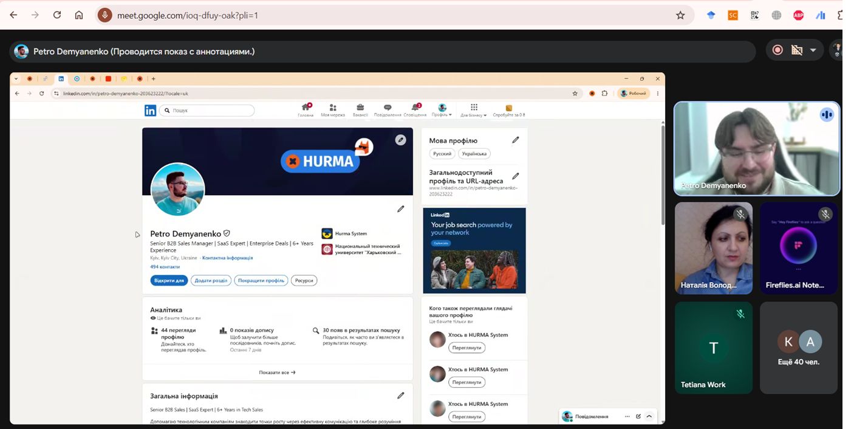Edit public profile and URL pencil icon
This screenshot has height=429, width=868.
516,176
